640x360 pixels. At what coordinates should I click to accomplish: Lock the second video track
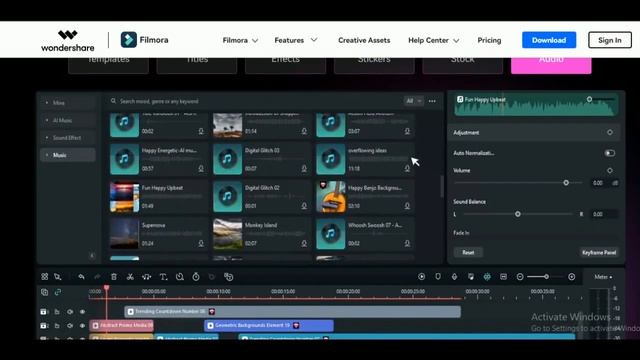pyautogui.click(x=57, y=326)
